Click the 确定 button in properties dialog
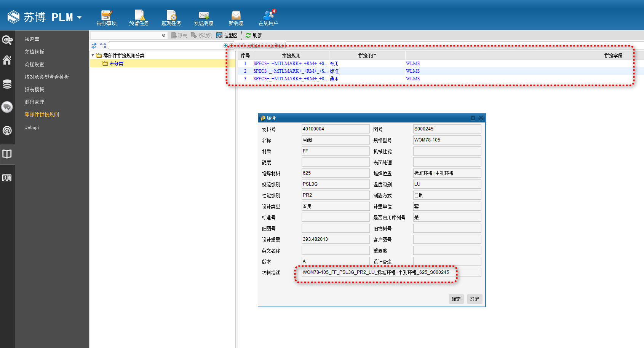Image resolution: width=644 pixels, height=348 pixels. point(456,299)
